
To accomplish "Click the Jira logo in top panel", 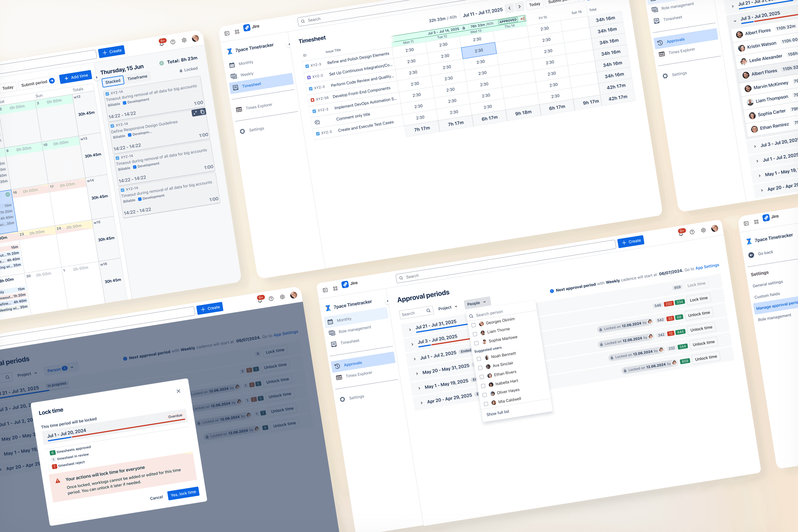I will (247, 27).
